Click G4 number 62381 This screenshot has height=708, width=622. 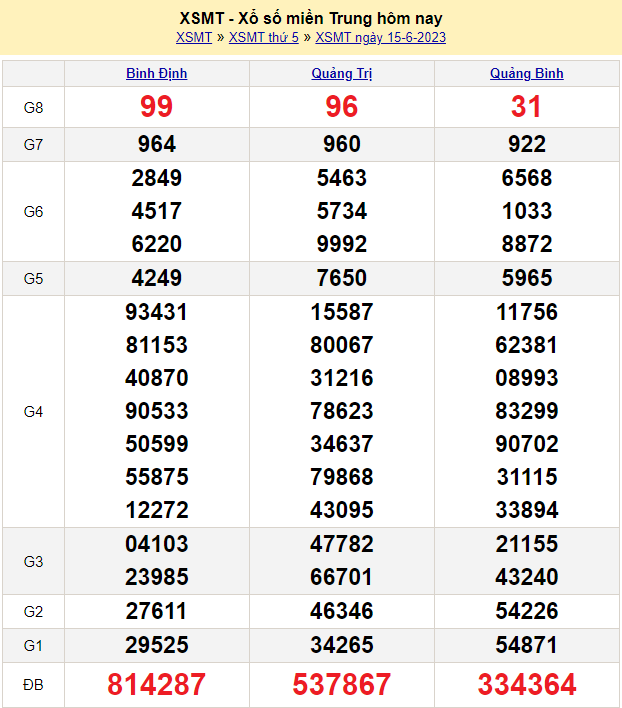click(x=527, y=345)
